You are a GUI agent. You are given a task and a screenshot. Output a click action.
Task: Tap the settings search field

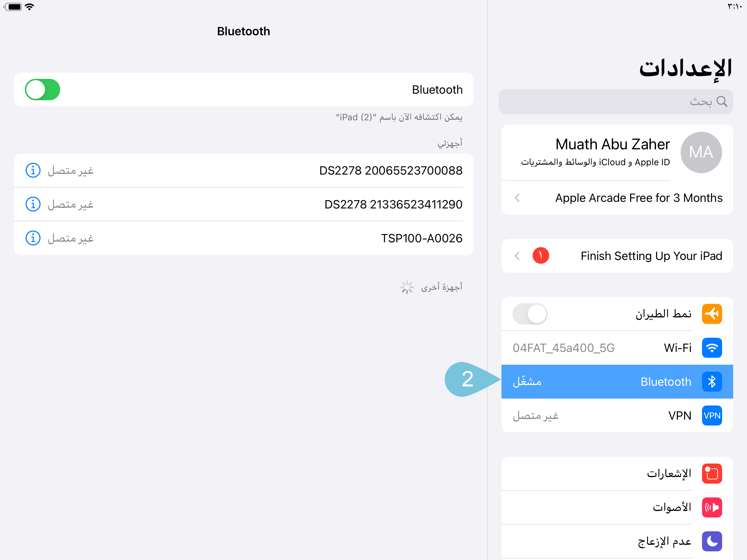(616, 102)
